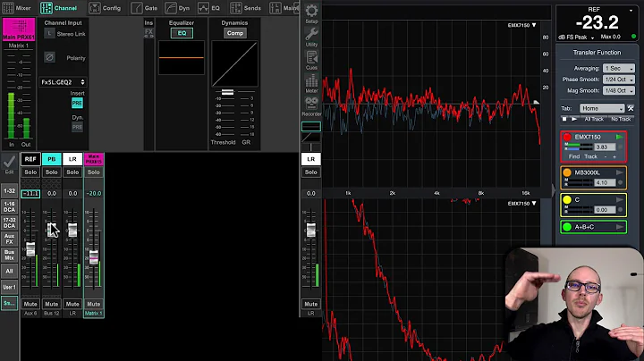
Task: Click the A+B+C gray play arrow
Action: coord(619,227)
